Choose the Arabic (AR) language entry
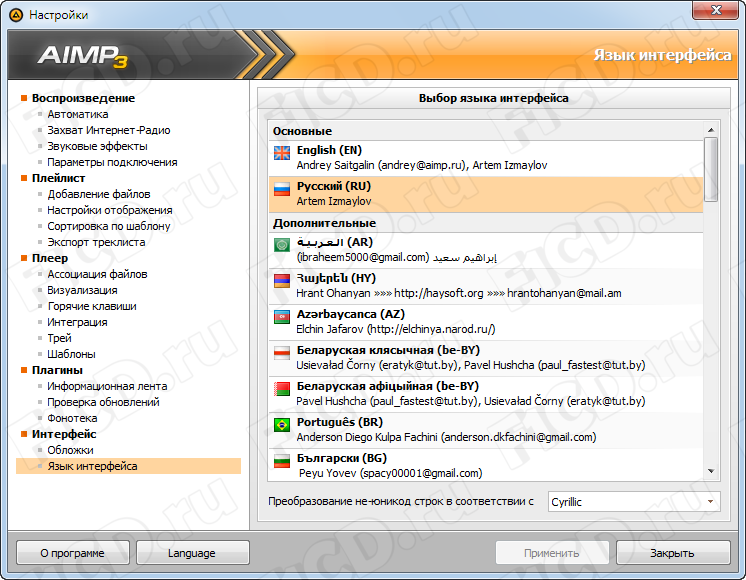The image size is (746, 580). tap(486, 250)
